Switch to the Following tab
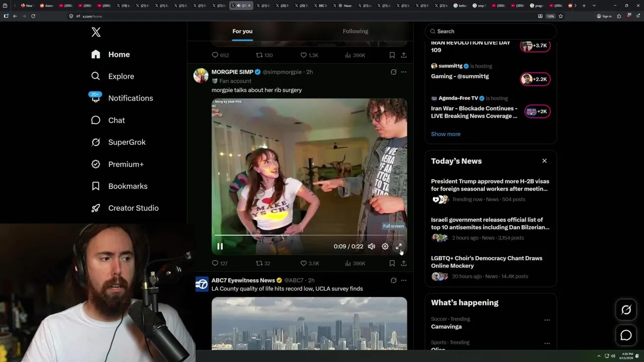The image size is (644, 362). (356, 31)
